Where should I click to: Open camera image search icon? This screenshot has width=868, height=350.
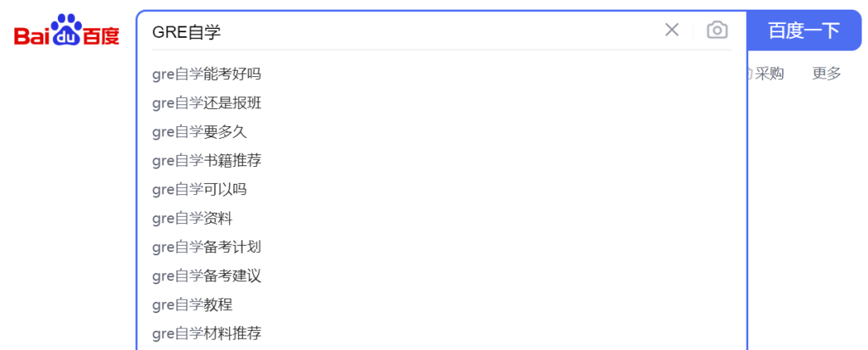point(717,30)
